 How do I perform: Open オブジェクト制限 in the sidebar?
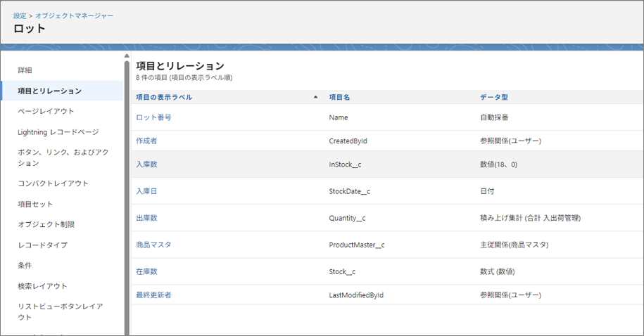[x=46, y=224]
